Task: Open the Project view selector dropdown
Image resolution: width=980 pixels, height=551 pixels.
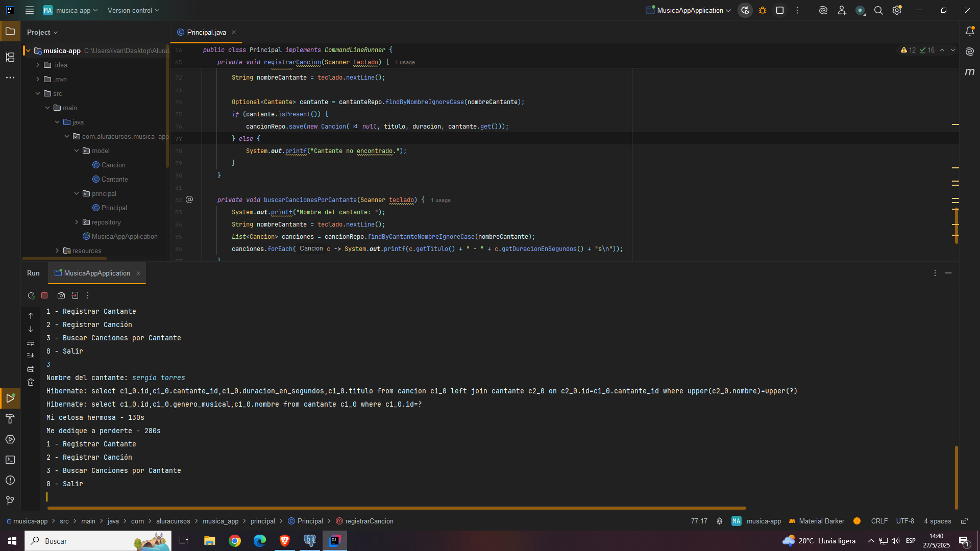Action: [x=42, y=32]
